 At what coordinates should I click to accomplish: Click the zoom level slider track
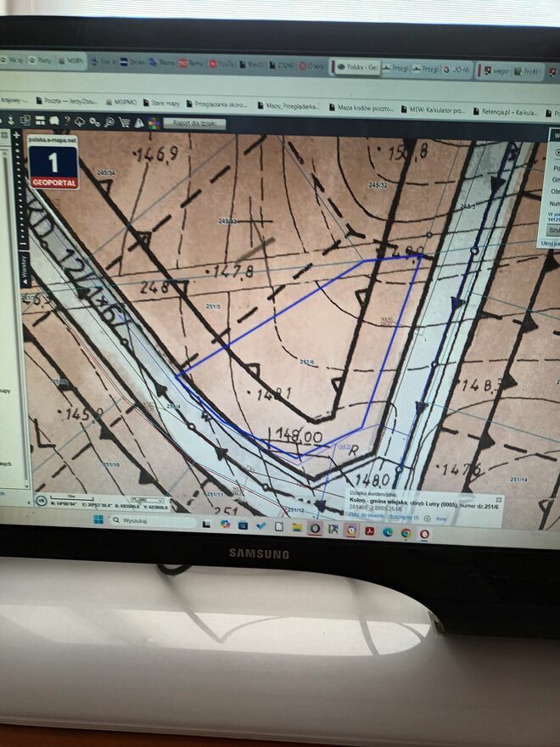click(x=18, y=190)
